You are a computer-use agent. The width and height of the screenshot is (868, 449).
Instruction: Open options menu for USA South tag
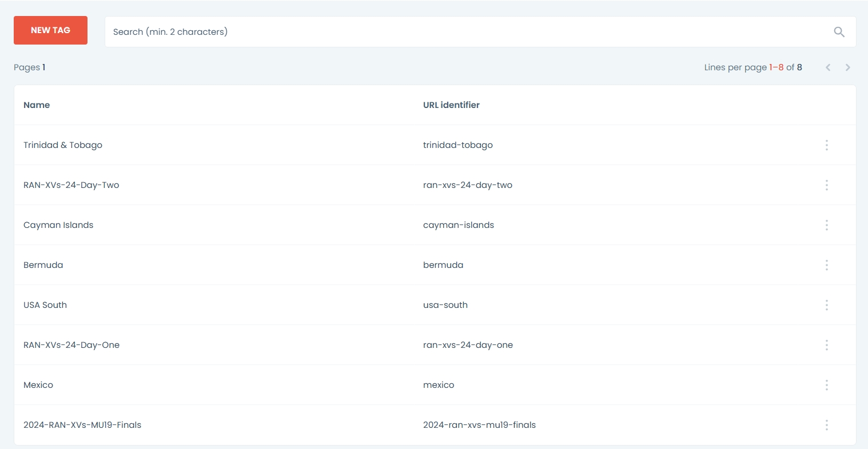(826, 305)
